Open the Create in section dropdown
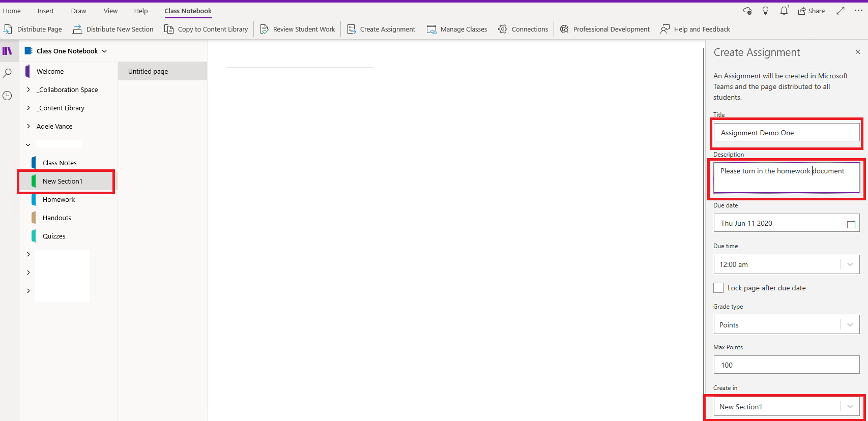 787,407
